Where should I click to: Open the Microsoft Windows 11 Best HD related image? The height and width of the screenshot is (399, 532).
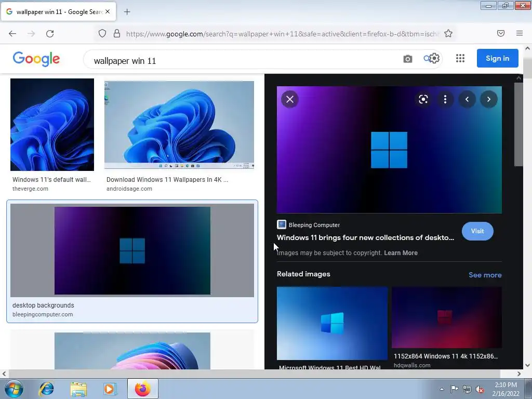click(332, 323)
